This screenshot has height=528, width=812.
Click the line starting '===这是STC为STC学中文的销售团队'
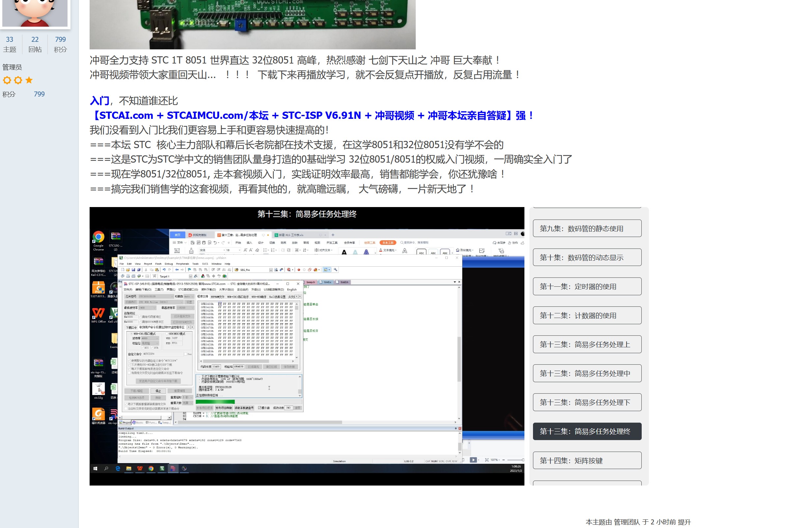(331, 159)
